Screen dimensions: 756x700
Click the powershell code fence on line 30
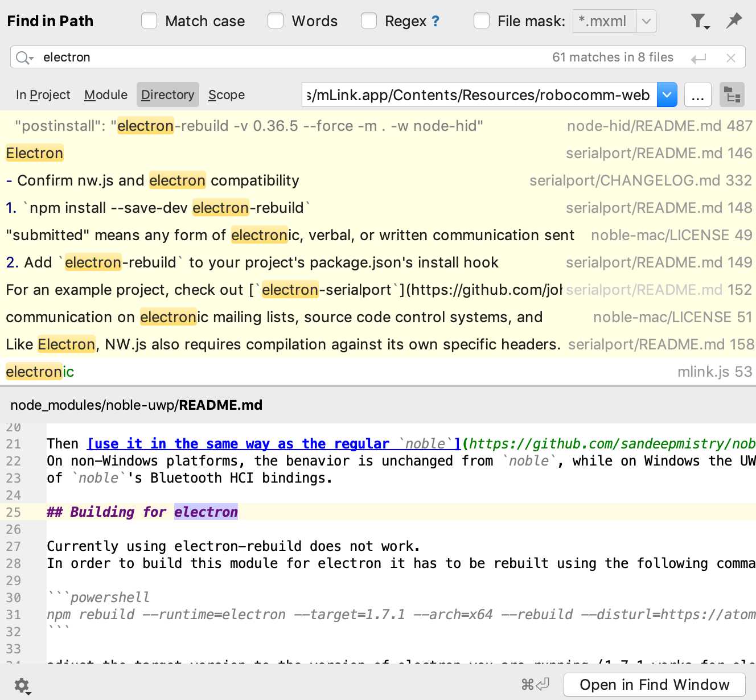[x=98, y=598]
